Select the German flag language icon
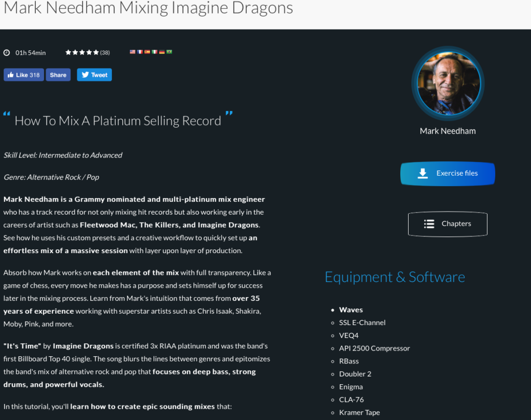Screen dimensions: 531x420 pos(162,52)
